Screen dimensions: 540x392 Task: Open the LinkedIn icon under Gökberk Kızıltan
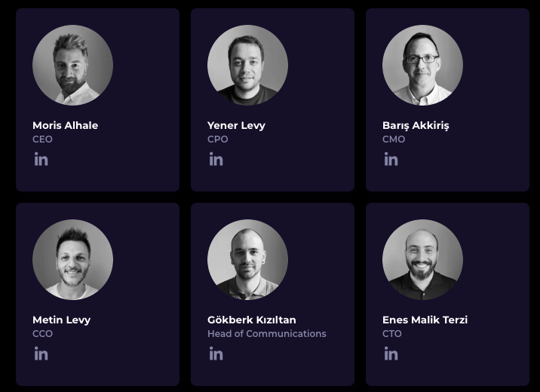[x=216, y=354]
